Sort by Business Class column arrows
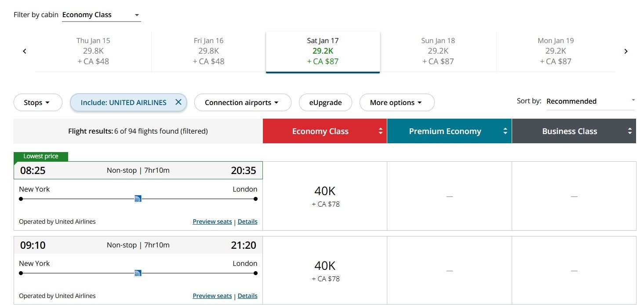 629,131
